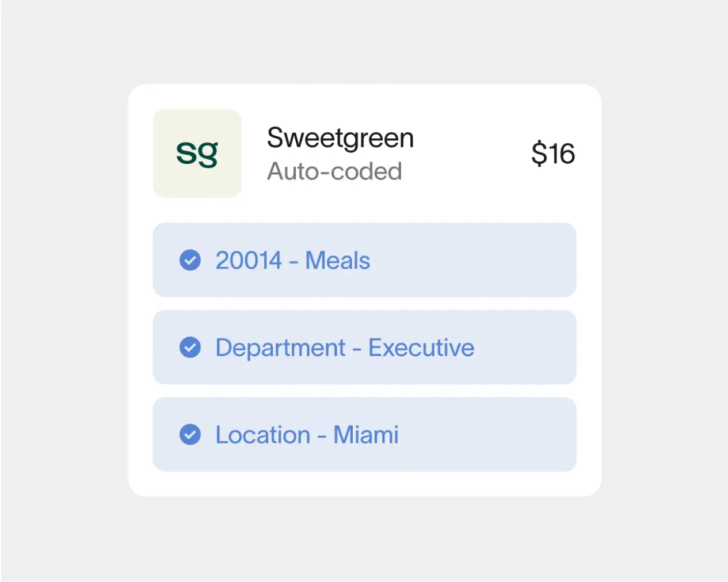
Task: Toggle the checkmark beside 20014 - Meals
Action: (x=190, y=260)
